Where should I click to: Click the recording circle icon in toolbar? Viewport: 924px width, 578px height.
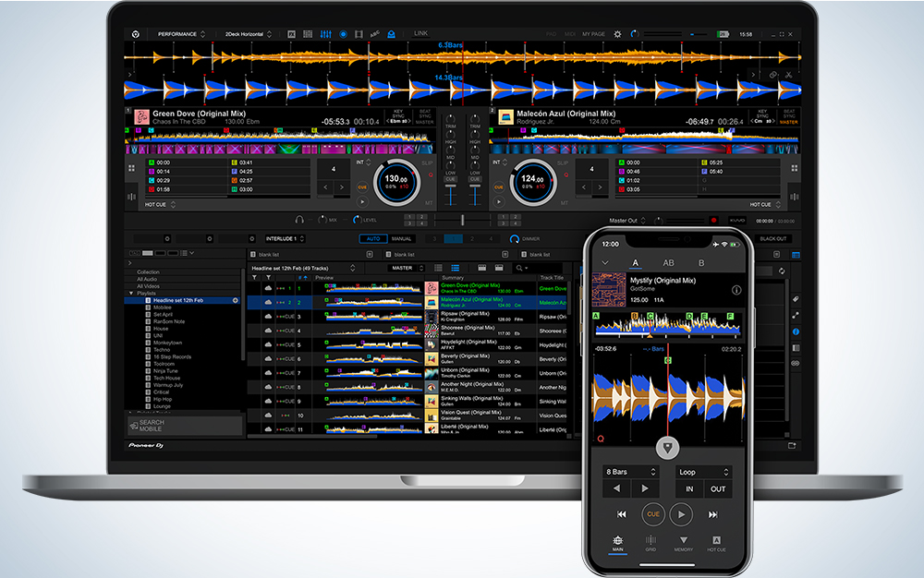point(343,34)
